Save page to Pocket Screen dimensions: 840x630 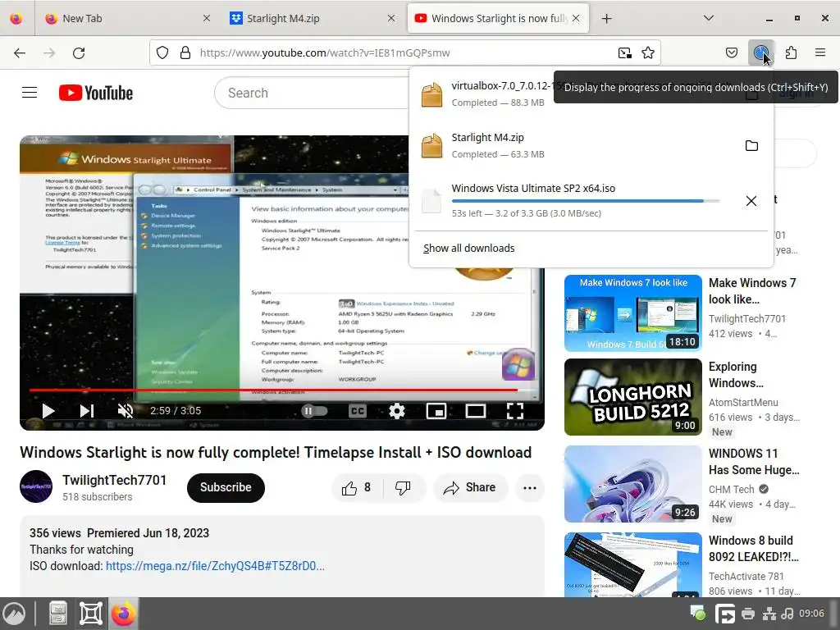point(731,52)
